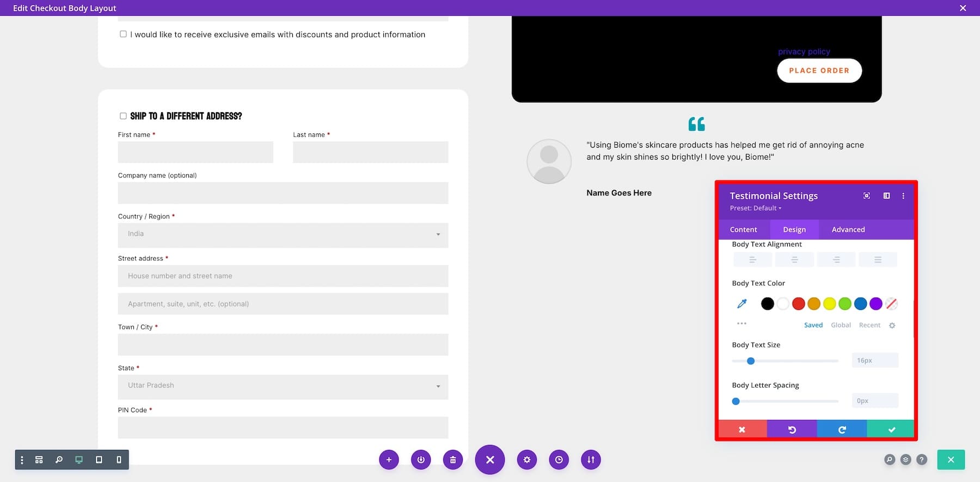Choose white body text color swatch
The width and height of the screenshot is (980, 482).
(783, 304)
